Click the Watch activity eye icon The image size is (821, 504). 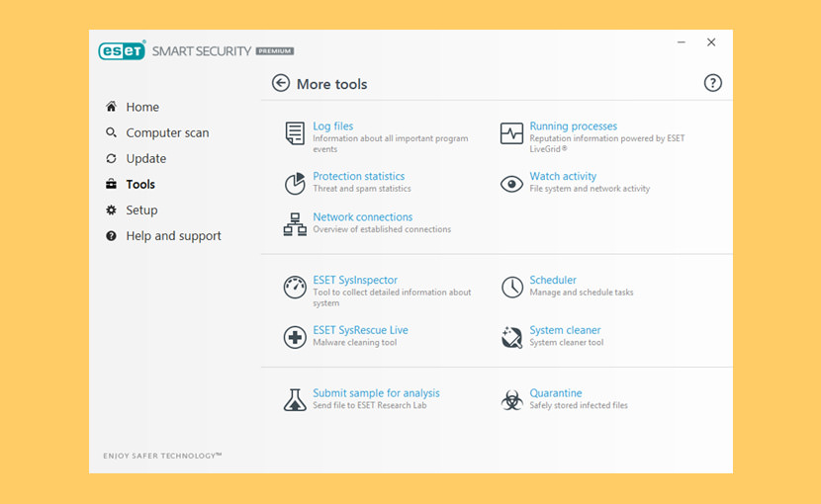(511, 184)
